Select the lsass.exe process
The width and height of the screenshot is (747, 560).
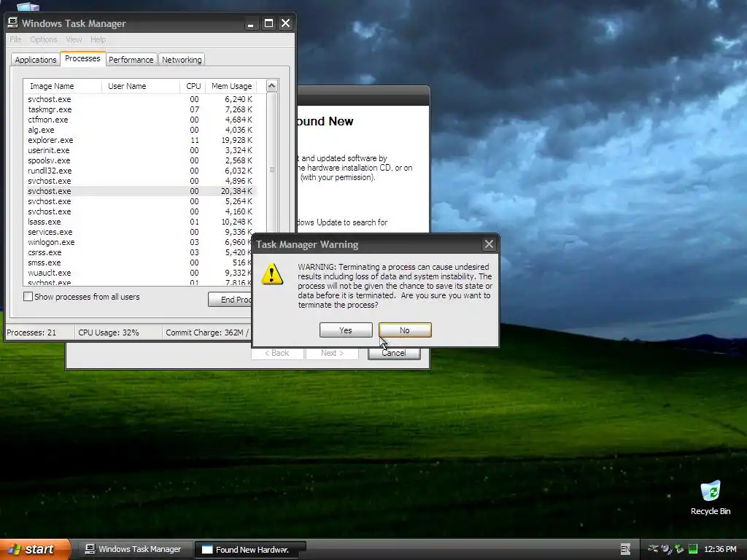(139, 222)
